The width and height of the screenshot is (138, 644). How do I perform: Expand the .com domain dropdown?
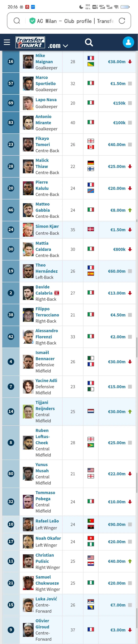(58, 46)
